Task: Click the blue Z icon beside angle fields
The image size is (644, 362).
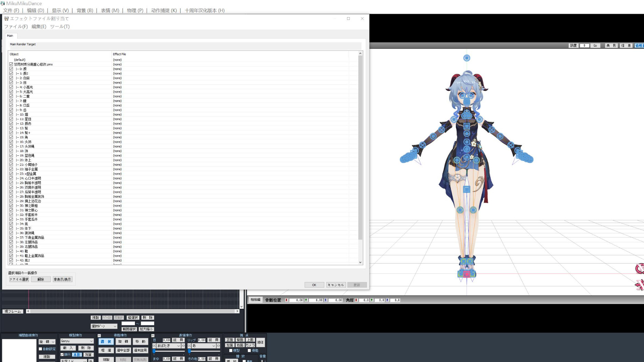Action: click(387, 300)
